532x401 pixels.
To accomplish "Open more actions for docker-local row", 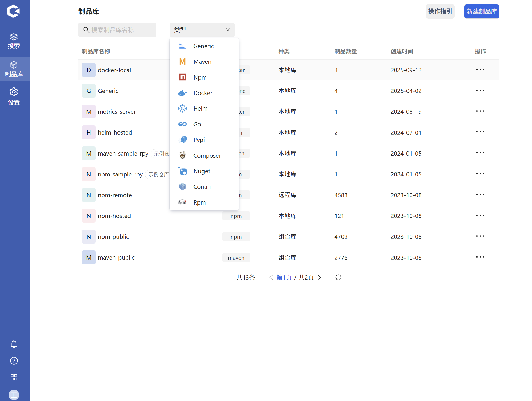I will [480, 70].
